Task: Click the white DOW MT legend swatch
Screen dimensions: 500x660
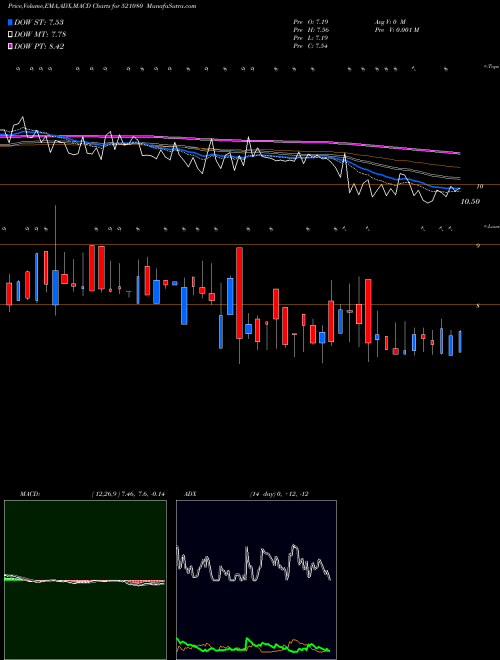Action: (10, 35)
